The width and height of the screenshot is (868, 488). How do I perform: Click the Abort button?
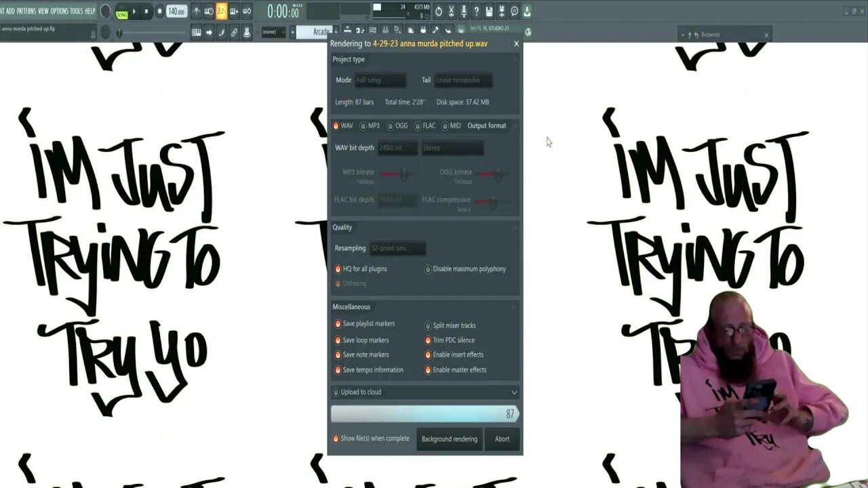(502, 439)
